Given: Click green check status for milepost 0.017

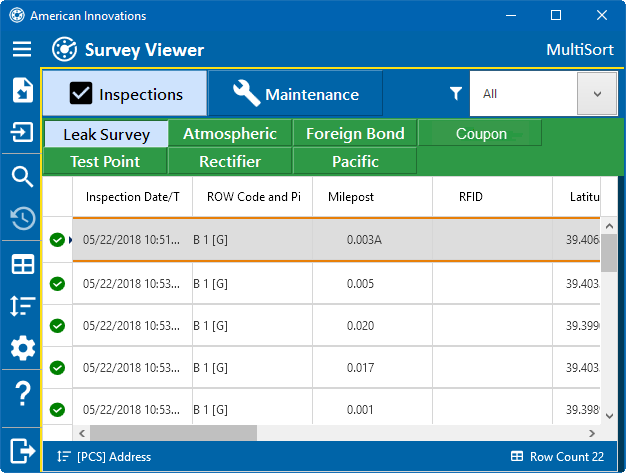Looking at the screenshot, I should 57,368.
